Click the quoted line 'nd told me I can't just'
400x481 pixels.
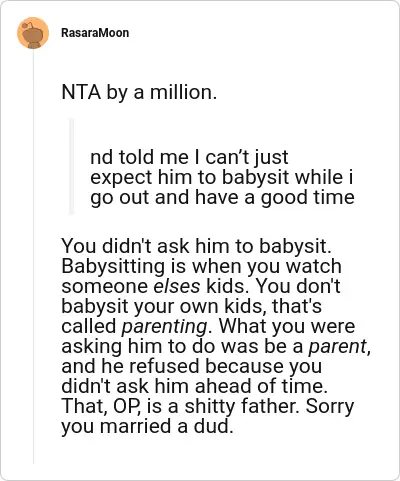pyautogui.click(x=189, y=157)
